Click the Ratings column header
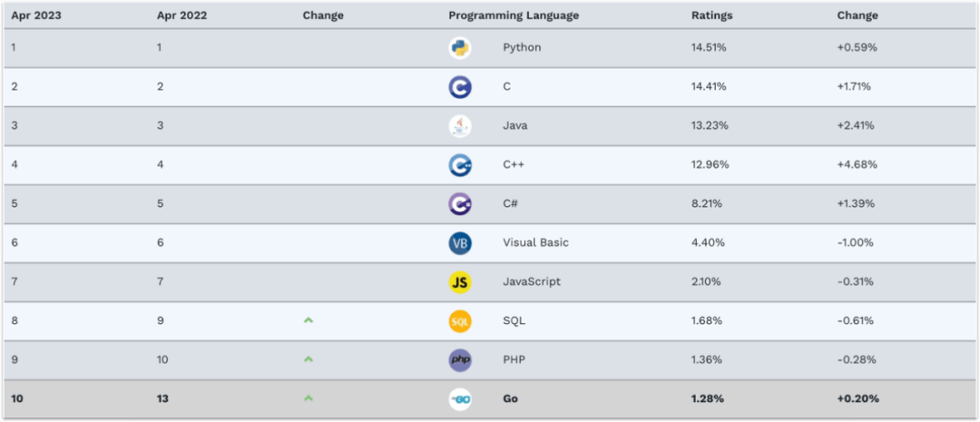This screenshot has height=422, width=980. tap(711, 15)
